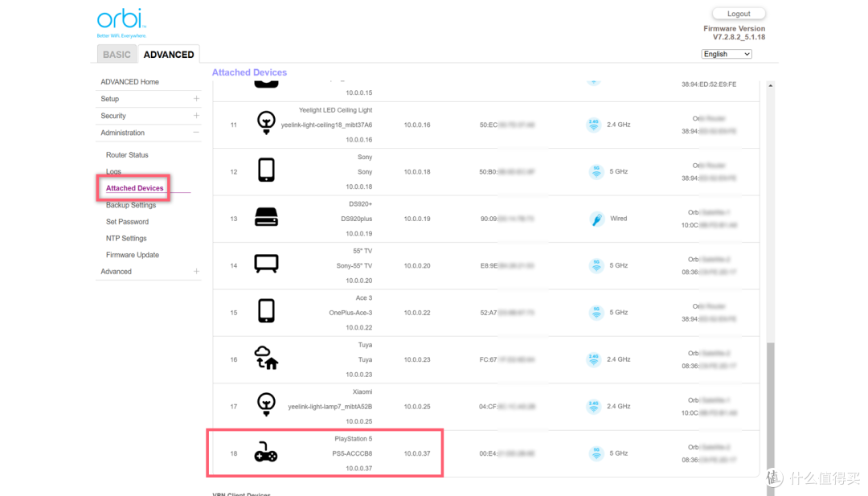Viewport: 868px width, 496px height.
Task: Open the Set Password page
Action: pyautogui.click(x=127, y=221)
